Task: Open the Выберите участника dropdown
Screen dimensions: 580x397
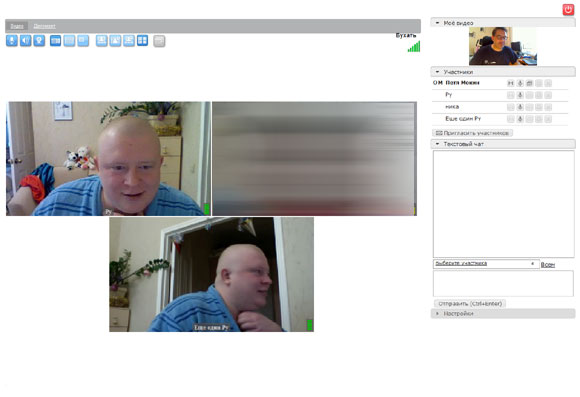Action: click(486, 264)
